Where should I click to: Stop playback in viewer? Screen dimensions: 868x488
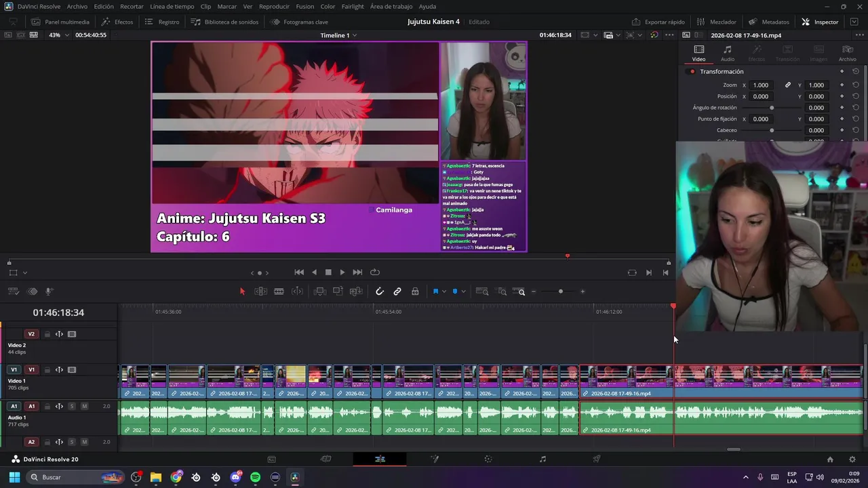point(328,272)
